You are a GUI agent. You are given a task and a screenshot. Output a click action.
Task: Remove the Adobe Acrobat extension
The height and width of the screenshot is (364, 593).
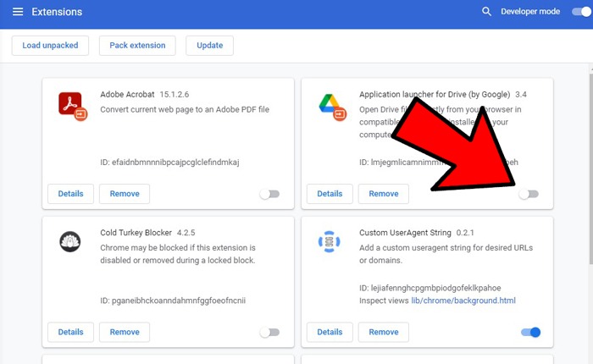point(125,194)
